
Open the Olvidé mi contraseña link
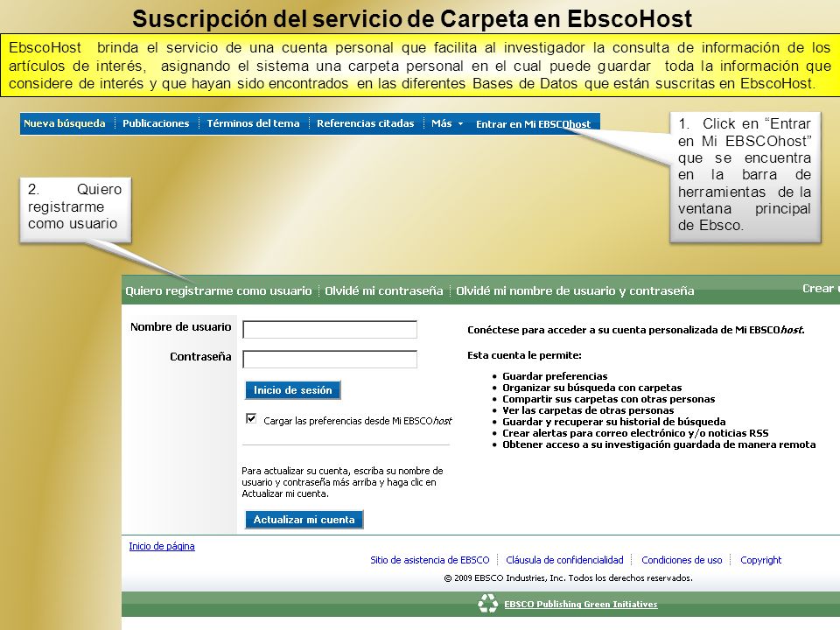[x=383, y=290]
